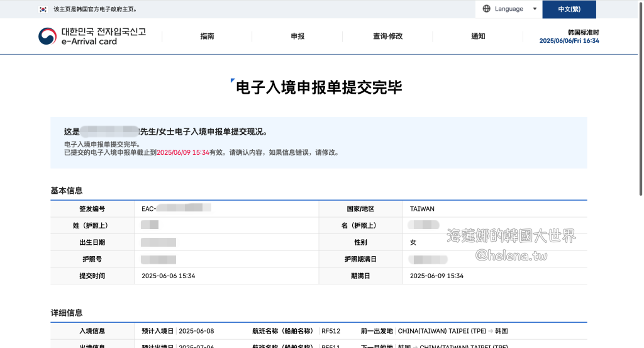
Task: Click the TAIWAN country value
Action: click(x=422, y=209)
